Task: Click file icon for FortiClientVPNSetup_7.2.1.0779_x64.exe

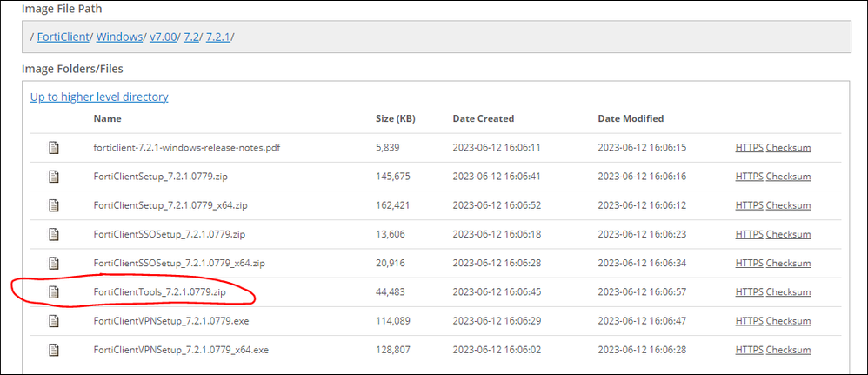Action: click(54, 350)
